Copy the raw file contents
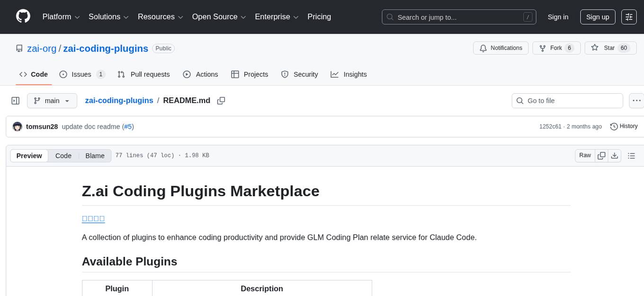The image size is (644, 296). point(601,155)
